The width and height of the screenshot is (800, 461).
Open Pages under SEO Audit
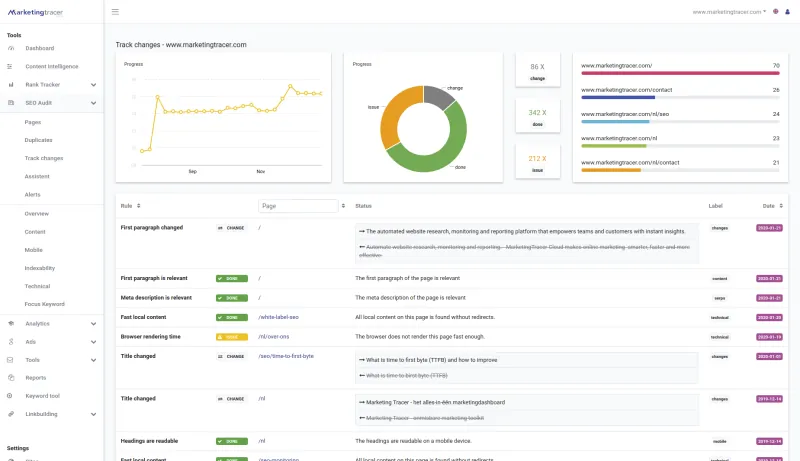pyautogui.click(x=33, y=122)
